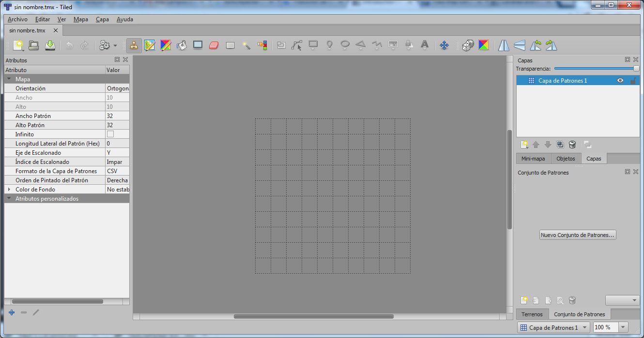Click the Rotate Right icon
Image resolution: width=644 pixels, height=338 pixels.
pos(552,45)
